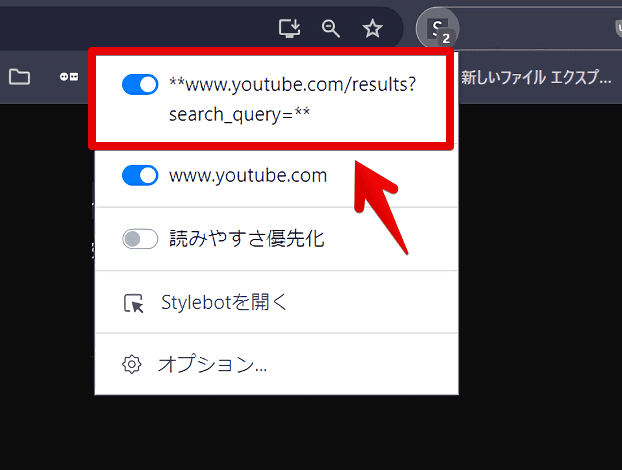Disable the www.youtube.com style toggle
Screen dimensions: 622x470
(140, 175)
